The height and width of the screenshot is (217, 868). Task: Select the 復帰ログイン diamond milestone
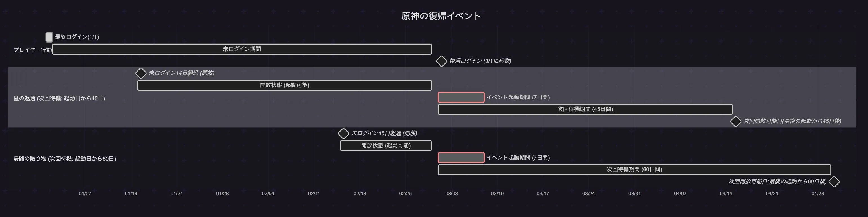pos(441,61)
